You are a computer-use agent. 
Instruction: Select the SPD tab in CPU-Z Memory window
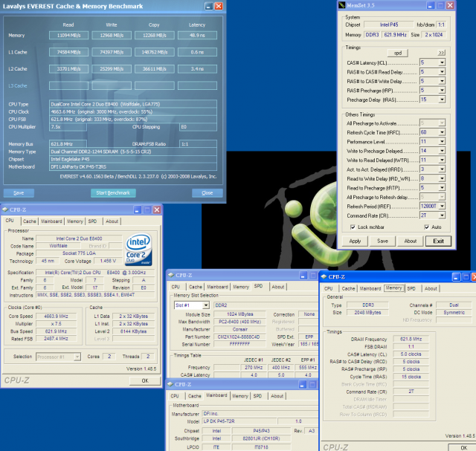click(411, 289)
